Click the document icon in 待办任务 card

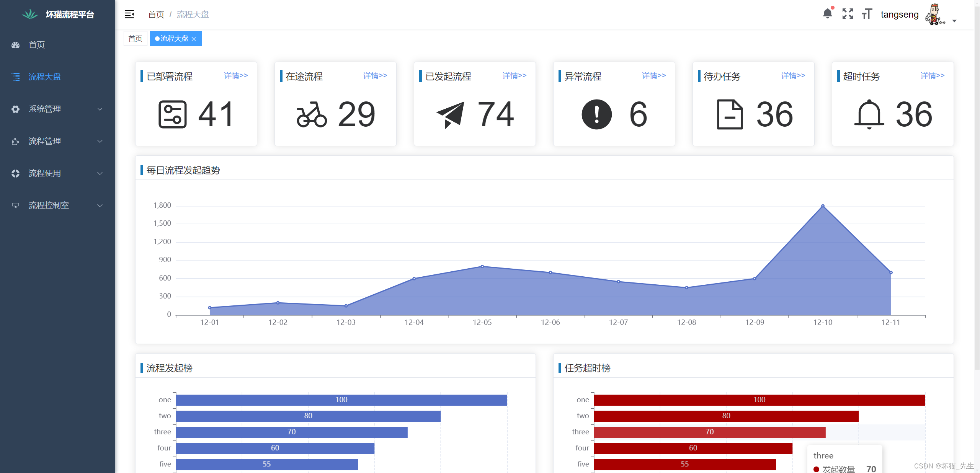[730, 114]
